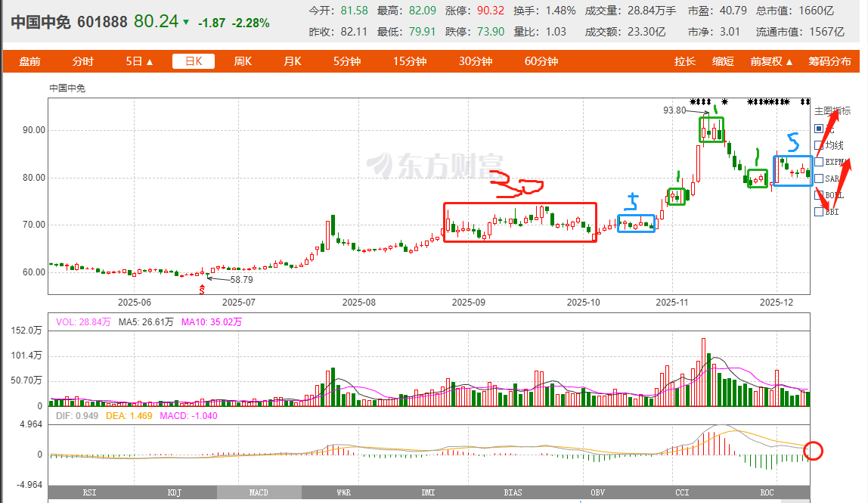868x503 pixels.
Task: Toggle the 无 main indicator checkbox
Action: tap(819, 129)
